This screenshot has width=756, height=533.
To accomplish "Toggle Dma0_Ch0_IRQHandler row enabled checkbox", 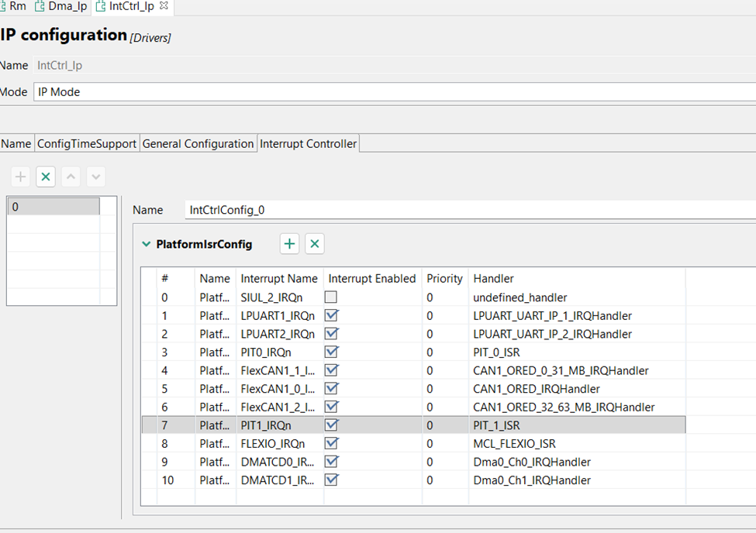I will (x=331, y=462).
